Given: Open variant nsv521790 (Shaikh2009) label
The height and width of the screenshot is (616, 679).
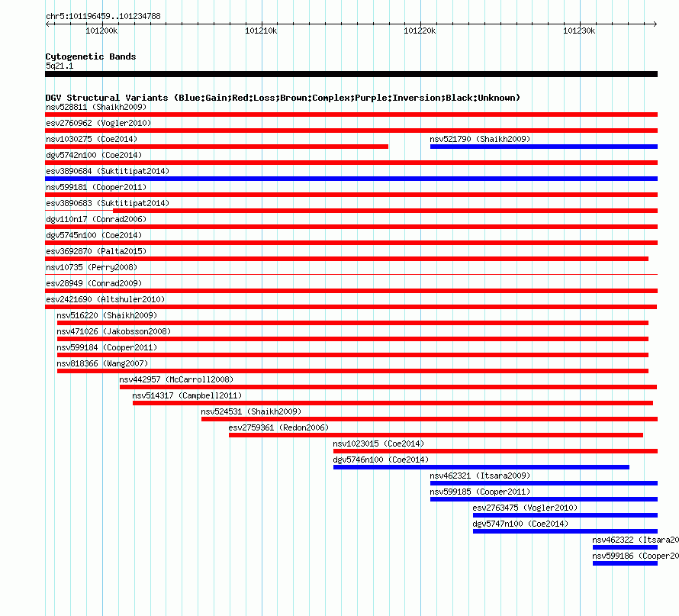Looking at the screenshot, I should click(x=480, y=139).
